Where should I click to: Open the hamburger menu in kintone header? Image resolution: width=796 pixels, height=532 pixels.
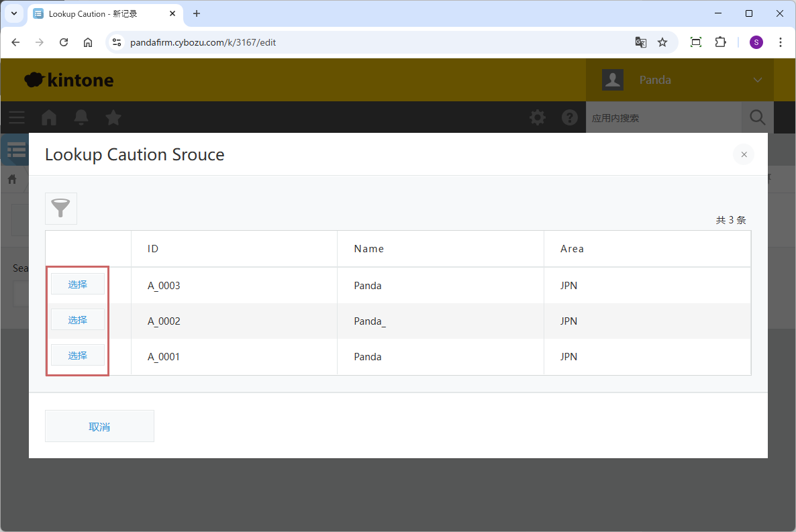coord(17,118)
